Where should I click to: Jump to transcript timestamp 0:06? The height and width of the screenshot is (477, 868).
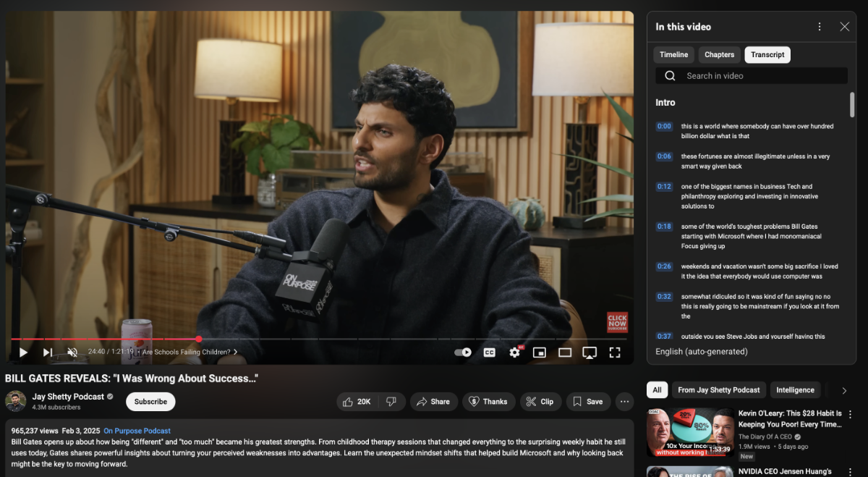coord(664,156)
